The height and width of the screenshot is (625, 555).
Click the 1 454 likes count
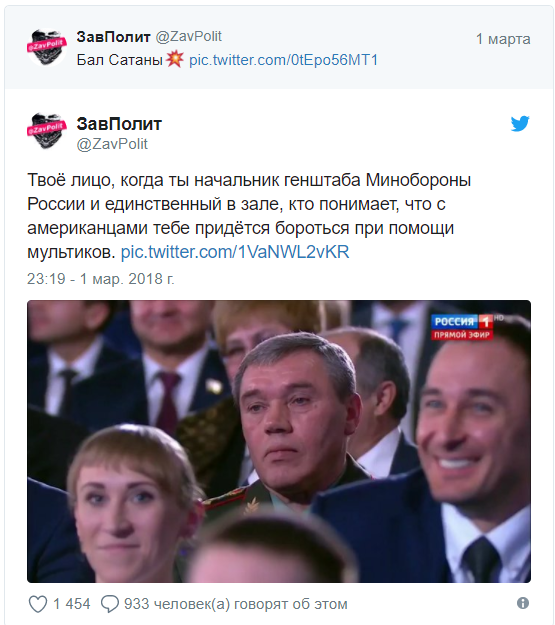[71, 604]
